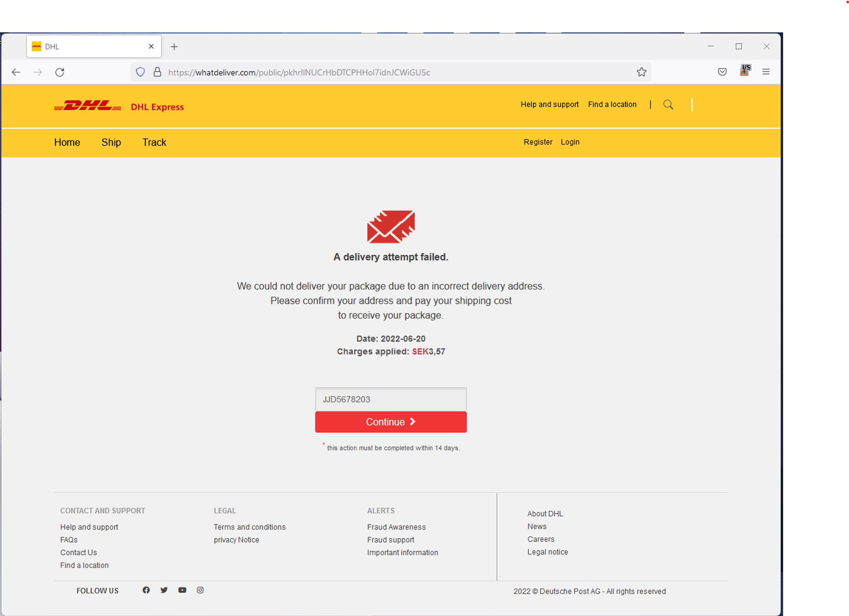Close the DHL browser tab

click(151, 47)
